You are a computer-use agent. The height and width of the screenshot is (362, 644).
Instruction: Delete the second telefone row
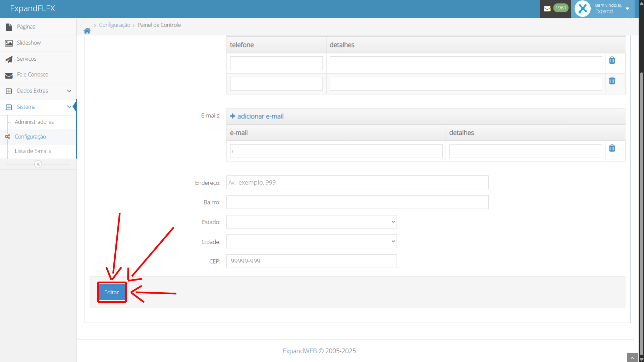(x=612, y=81)
